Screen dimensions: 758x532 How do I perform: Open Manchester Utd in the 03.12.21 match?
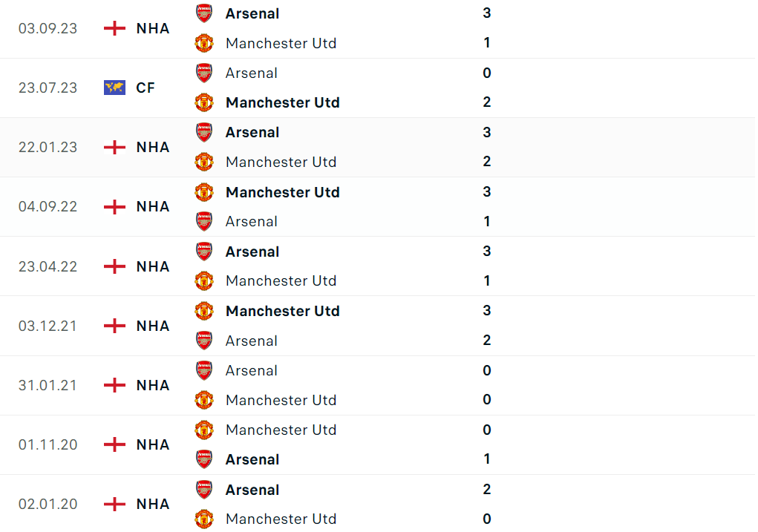point(282,311)
